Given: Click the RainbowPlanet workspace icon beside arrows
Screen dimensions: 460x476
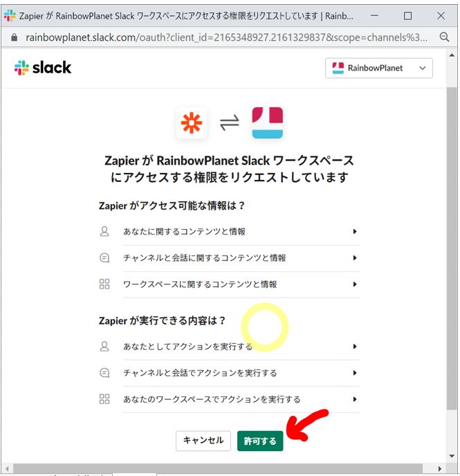Looking at the screenshot, I should click(267, 122).
